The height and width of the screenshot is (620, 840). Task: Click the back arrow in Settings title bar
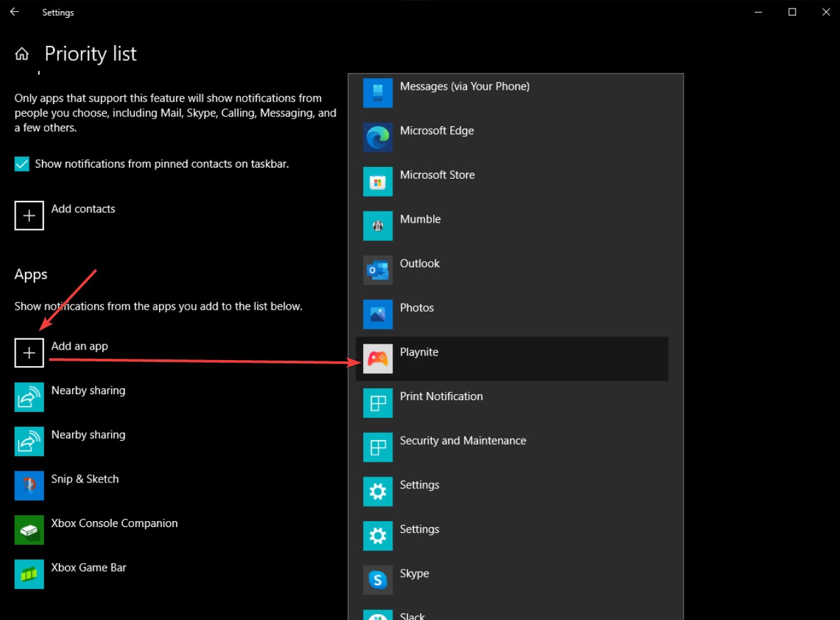coord(14,12)
